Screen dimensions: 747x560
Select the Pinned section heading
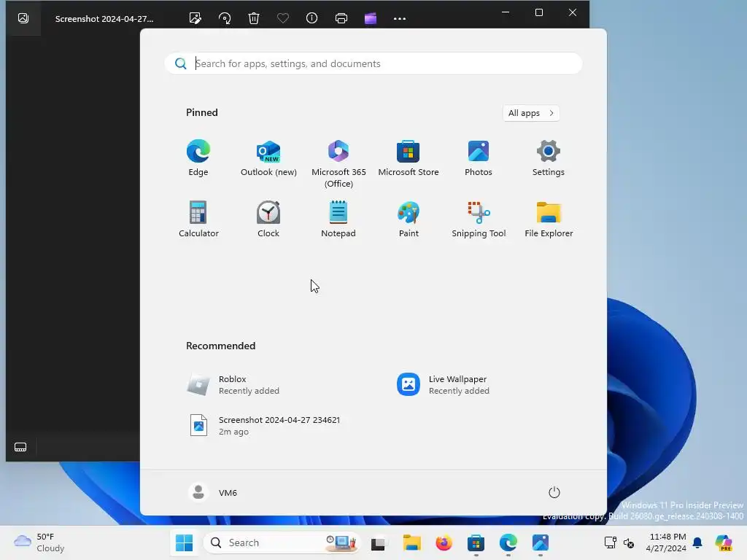click(x=202, y=112)
